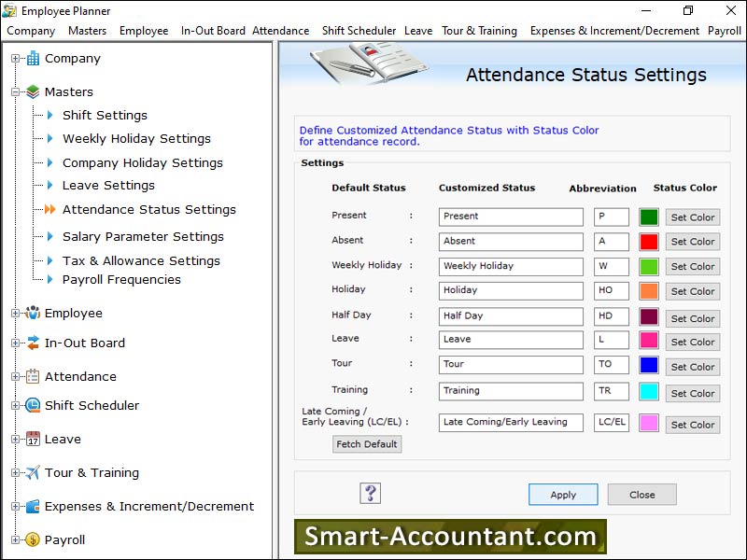Image resolution: width=747 pixels, height=560 pixels.
Task: Click the Masters stacked layers icon
Action: click(33, 92)
